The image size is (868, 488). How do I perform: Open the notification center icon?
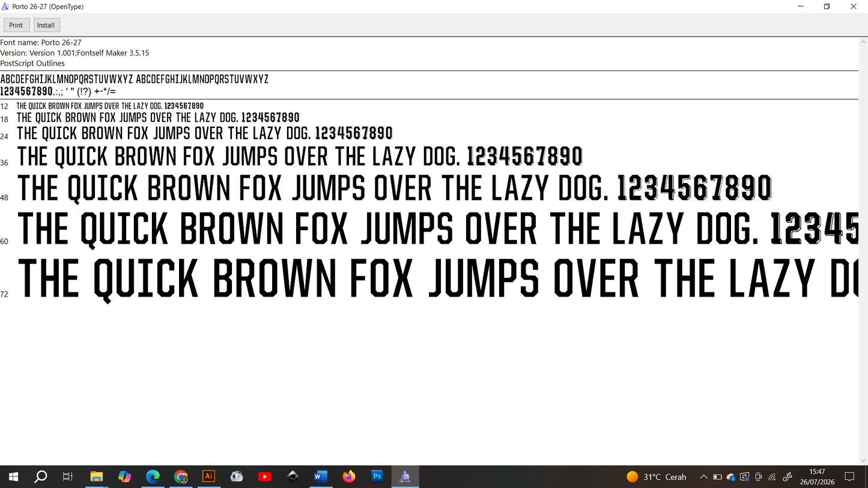point(850,477)
